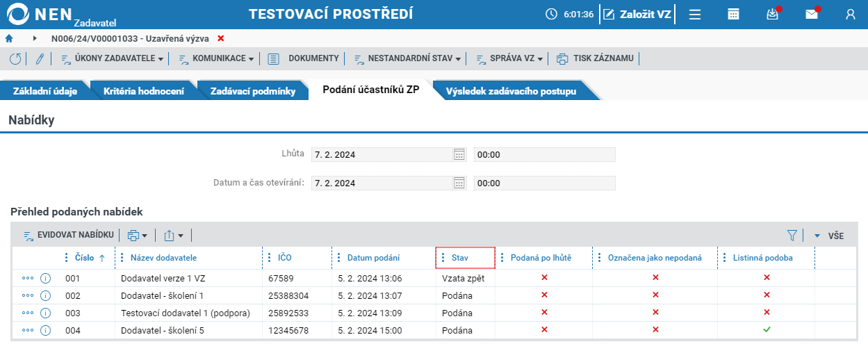
Task: Open row actions dots for offer 001
Action: point(28,278)
